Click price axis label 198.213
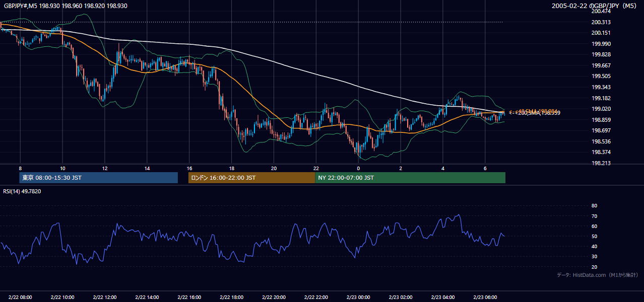This screenshot has height=302, width=644. click(x=601, y=163)
